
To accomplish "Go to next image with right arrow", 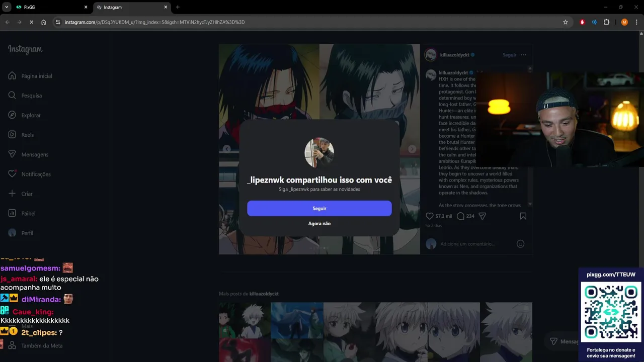I will (412, 149).
